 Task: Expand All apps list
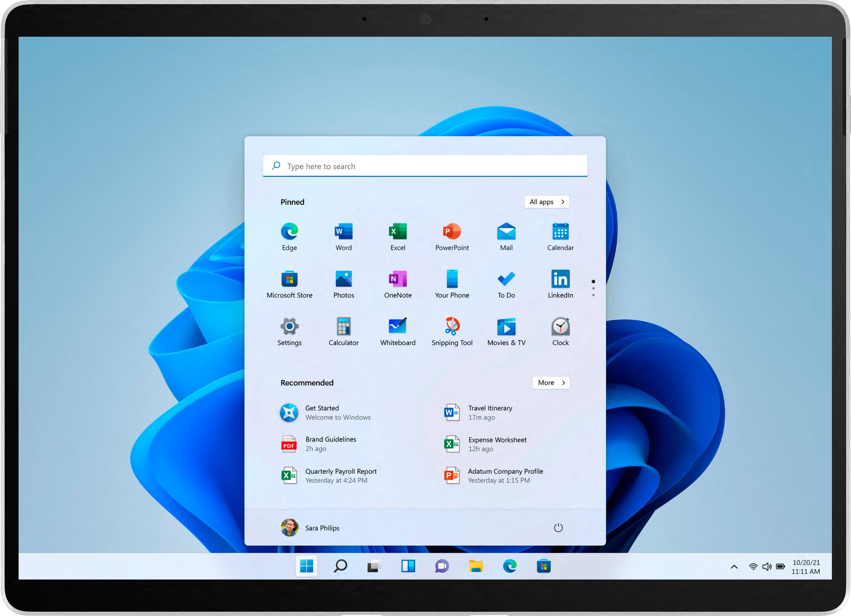tap(546, 202)
